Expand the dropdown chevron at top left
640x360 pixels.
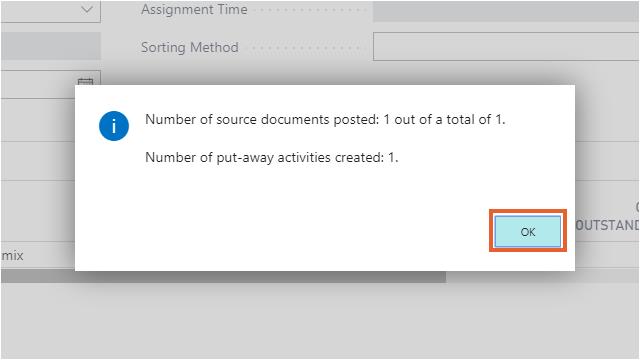tap(87, 9)
